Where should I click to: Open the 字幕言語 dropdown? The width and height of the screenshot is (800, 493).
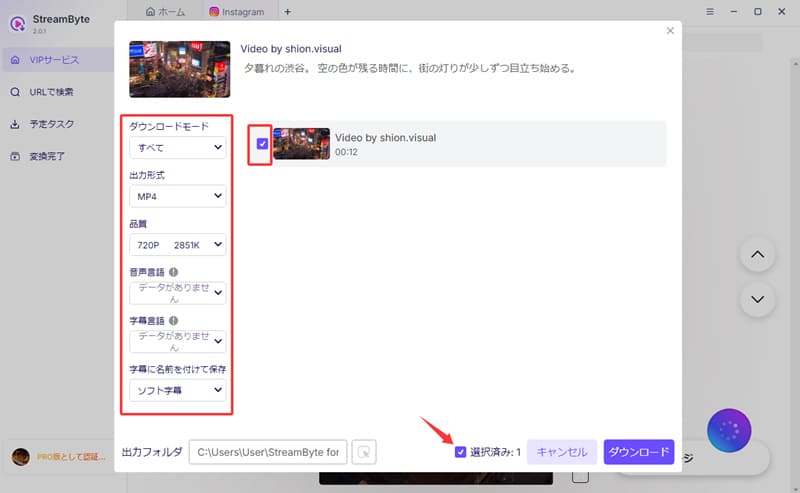(178, 341)
